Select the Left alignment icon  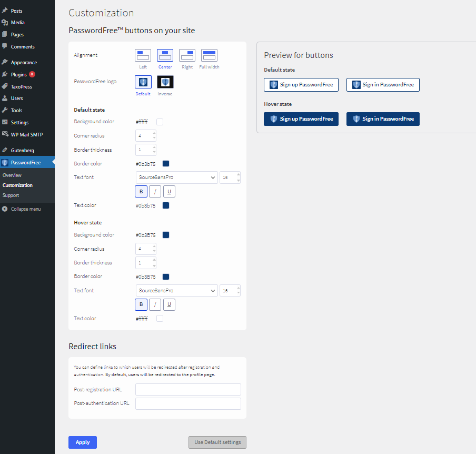click(x=143, y=55)
